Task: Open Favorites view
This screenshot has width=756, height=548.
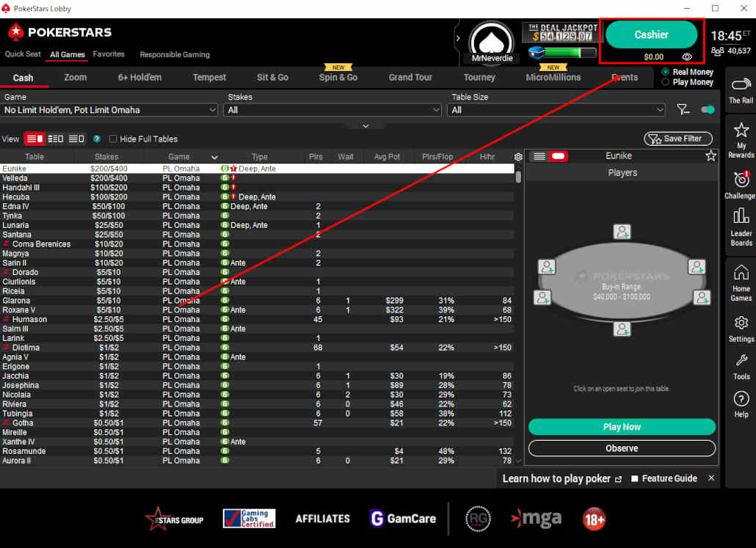Action: click(x=109, y=54)
